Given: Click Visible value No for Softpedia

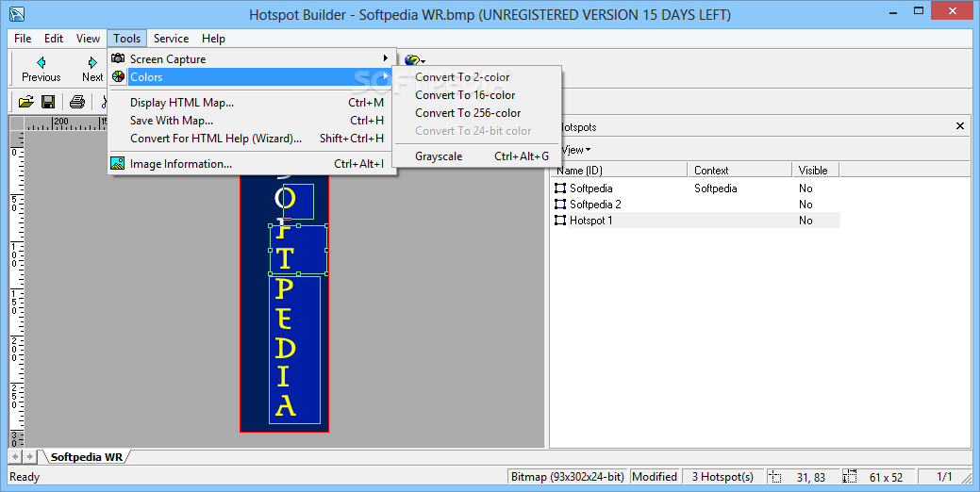Looking at the screenshot, I should point(806,188).
